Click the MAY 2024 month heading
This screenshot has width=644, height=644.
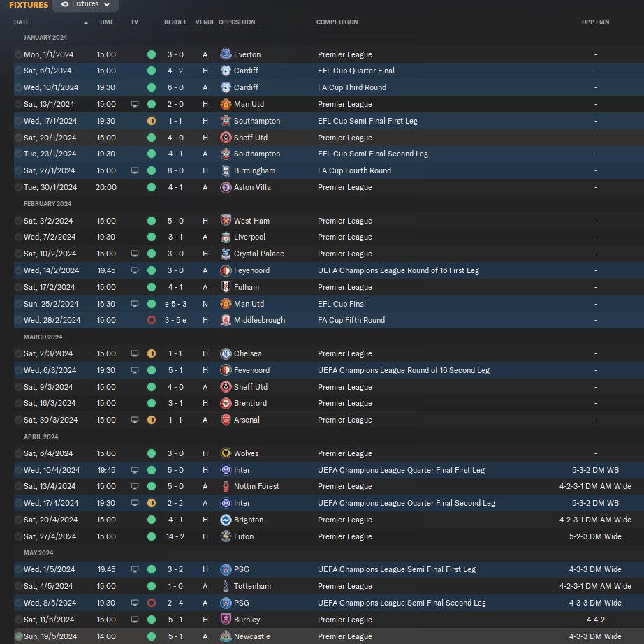coord(38,552)
